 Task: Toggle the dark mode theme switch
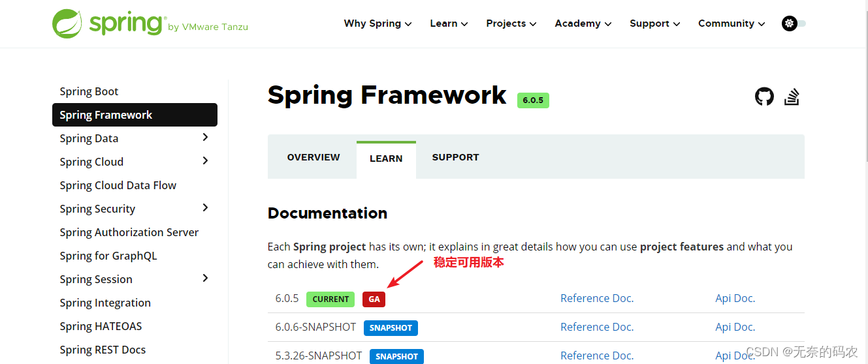point(794,23)
